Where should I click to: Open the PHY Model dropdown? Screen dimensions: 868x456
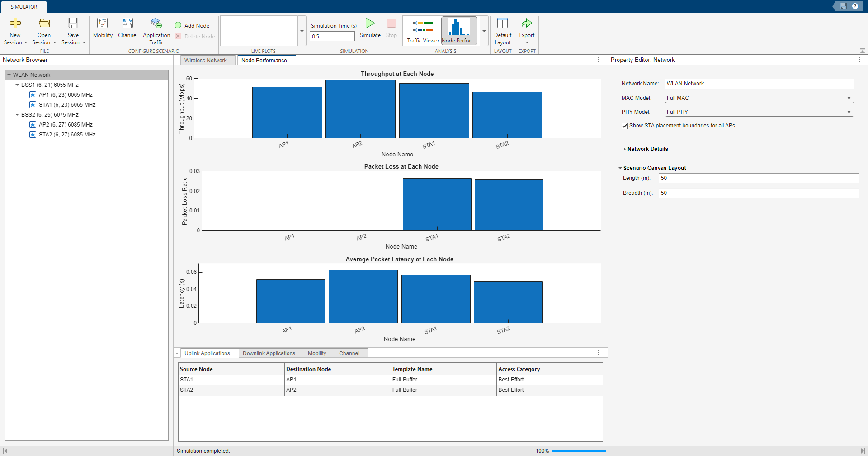[849, 112]
